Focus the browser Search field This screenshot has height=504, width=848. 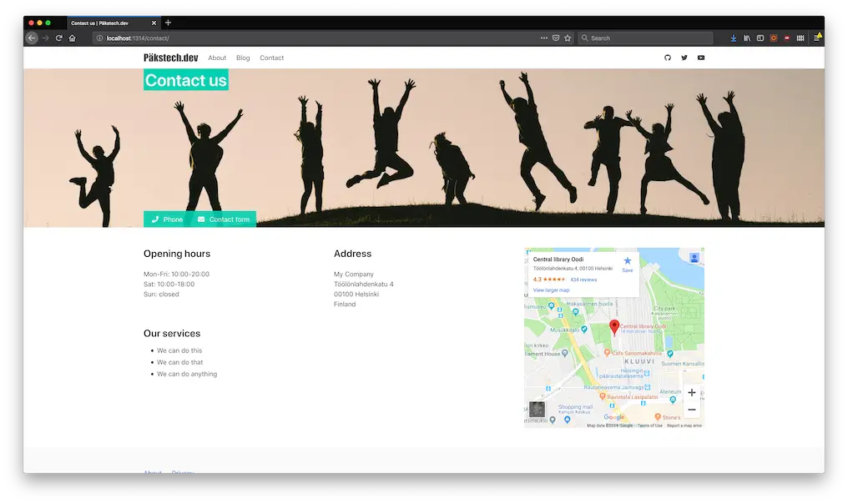pos(646,38)
